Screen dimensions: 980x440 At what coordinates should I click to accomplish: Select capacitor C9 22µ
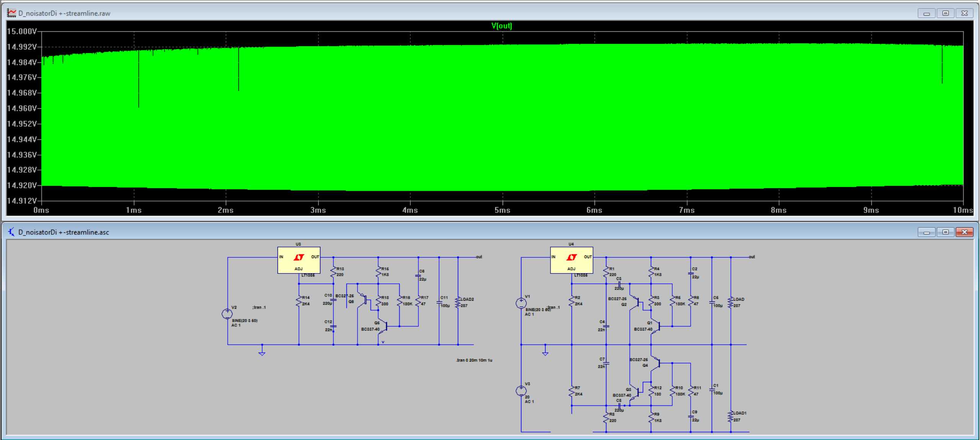[x=691, y=416]
